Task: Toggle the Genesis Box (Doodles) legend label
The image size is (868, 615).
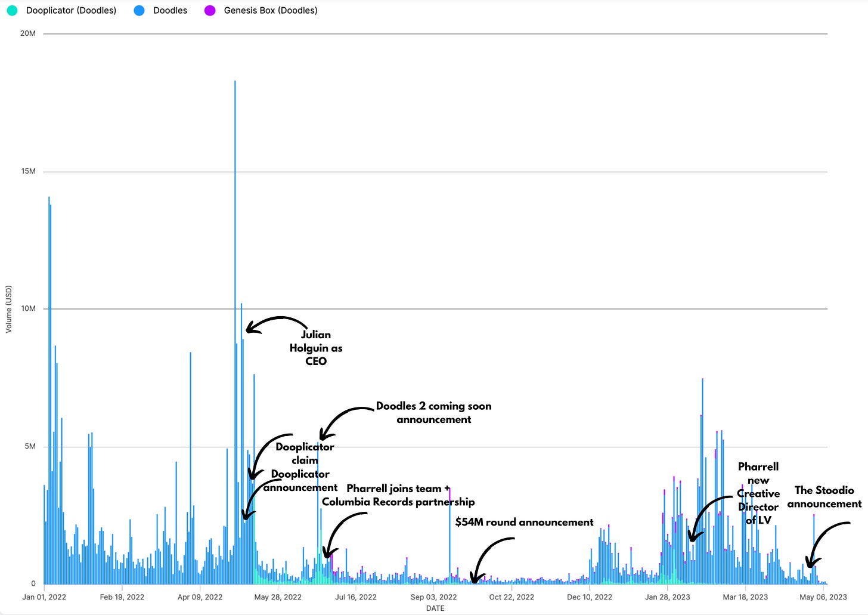Action: coord(271,11)
